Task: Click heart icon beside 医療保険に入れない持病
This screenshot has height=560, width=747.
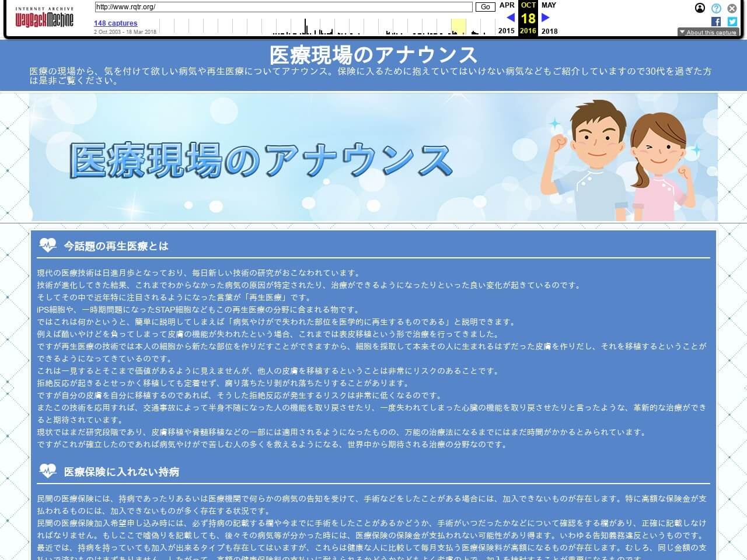Action: (x=48, y=471)
